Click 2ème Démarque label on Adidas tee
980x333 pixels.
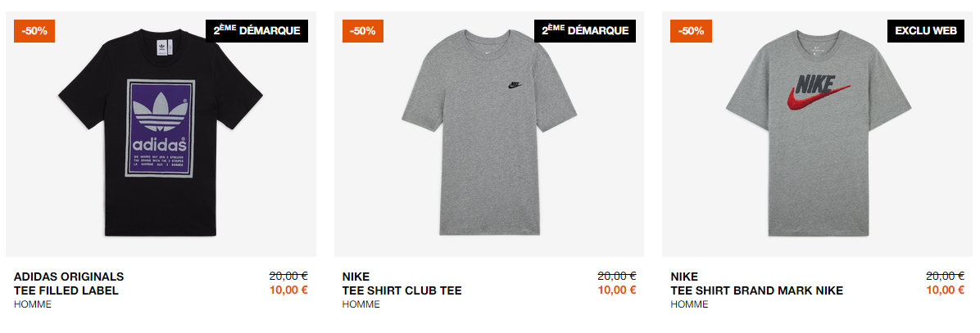click(x=256, y=30)
